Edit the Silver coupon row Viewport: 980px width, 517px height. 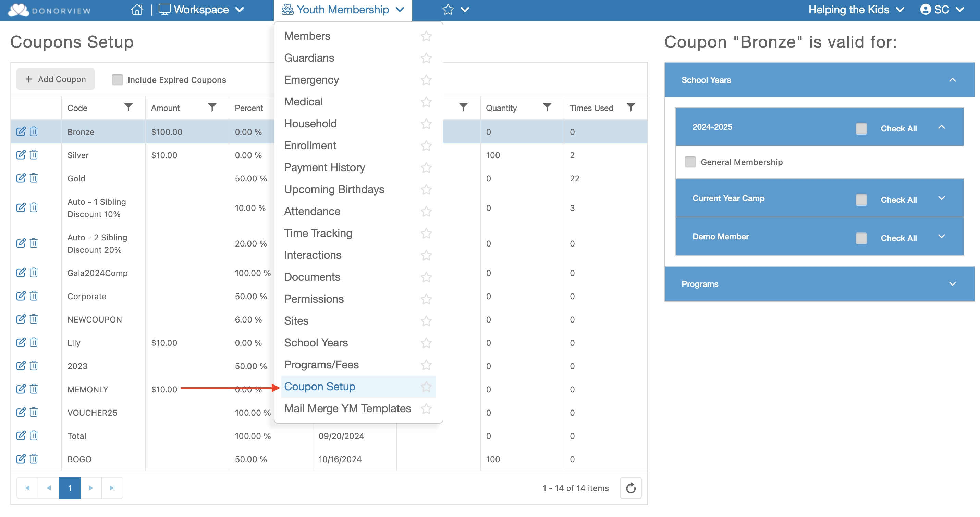coord(21,155)
